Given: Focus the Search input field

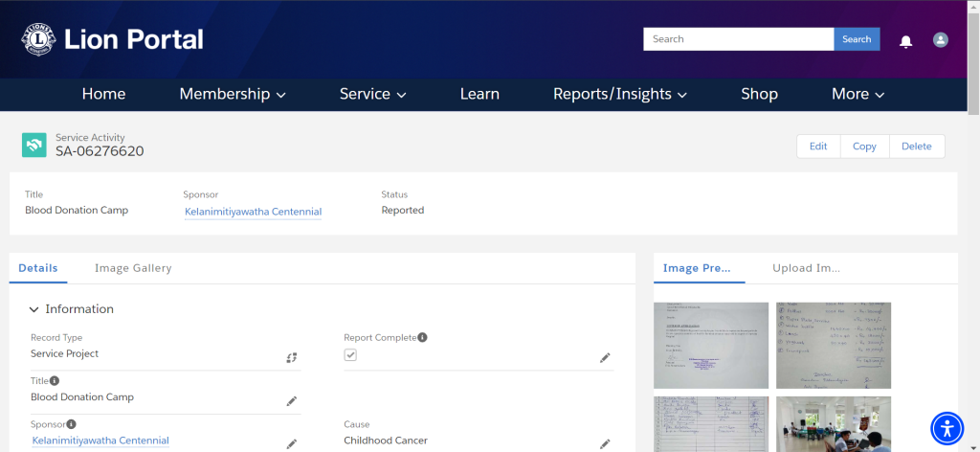Looking at the screenshot, I should click(738, 38).
